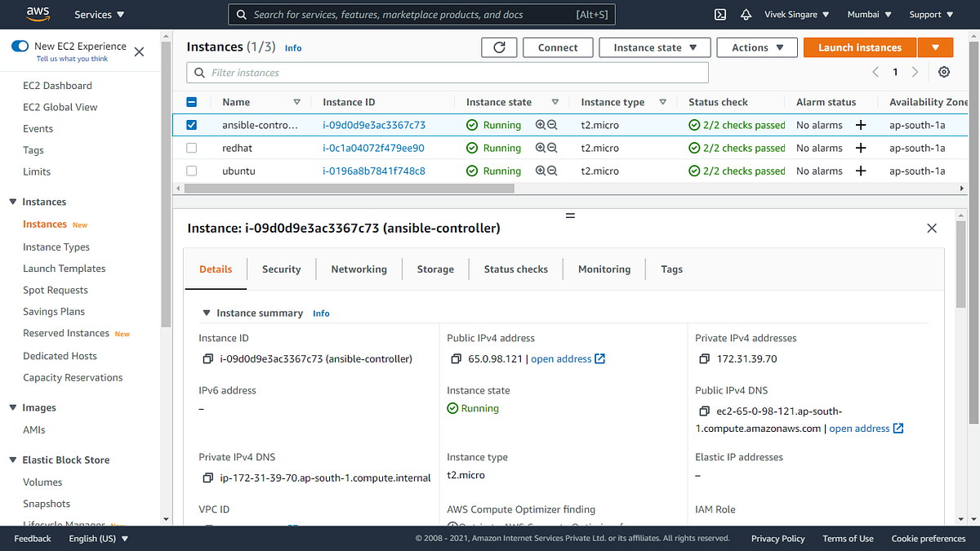The height and width of the screenshot is (551, 980).
Task: Open the CloudShell terminal icon
Action: [x=719, y=14]
